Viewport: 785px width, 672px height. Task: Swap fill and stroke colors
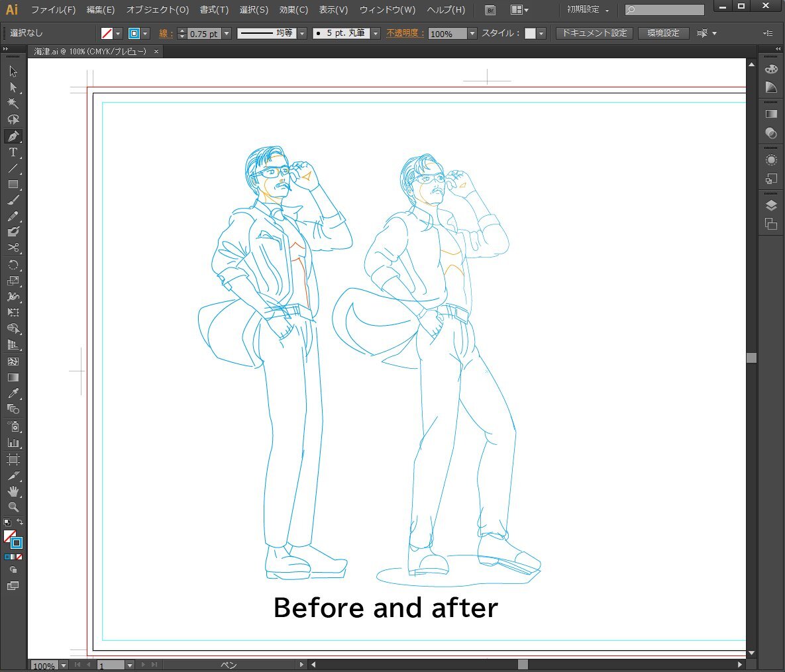[x=20, y=522]
